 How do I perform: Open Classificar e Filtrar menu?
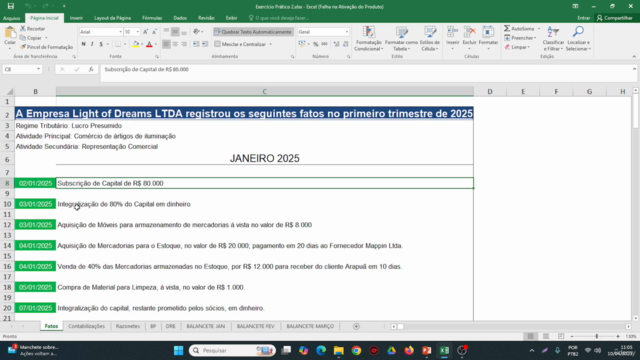pyautogui.click(x=553, y=38)
